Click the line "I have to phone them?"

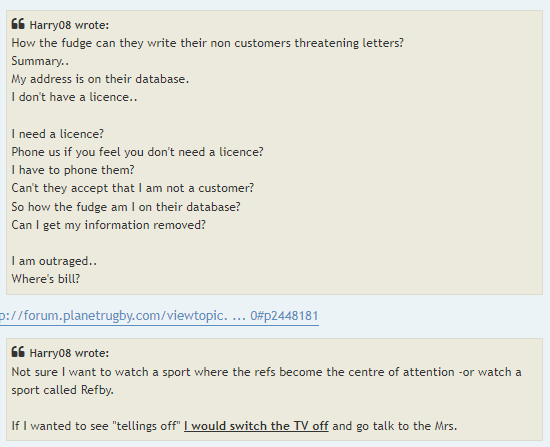coord(73,170)
